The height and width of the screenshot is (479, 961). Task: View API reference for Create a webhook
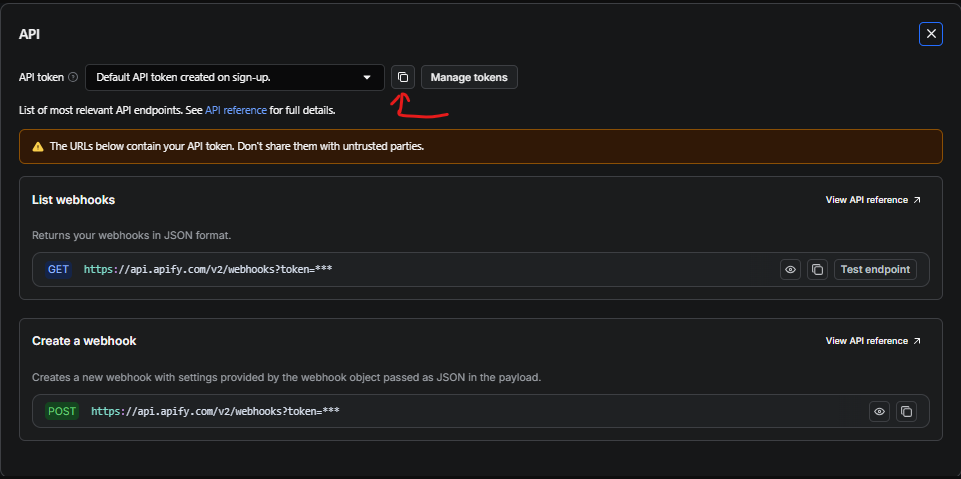(867, 341)
